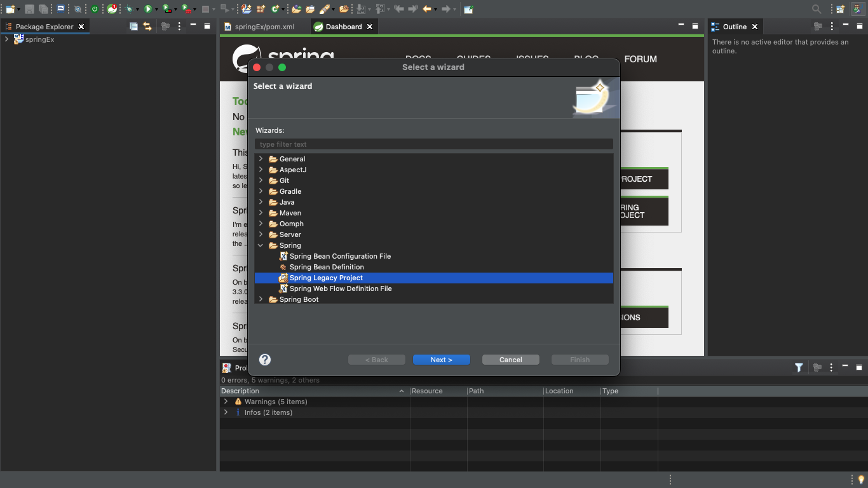
Task: Maximize the Problems view panel
Action: (859, 367)
